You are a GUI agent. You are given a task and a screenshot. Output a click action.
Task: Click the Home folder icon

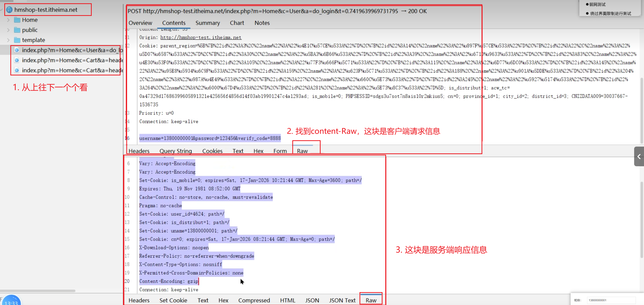coord(17,20)
